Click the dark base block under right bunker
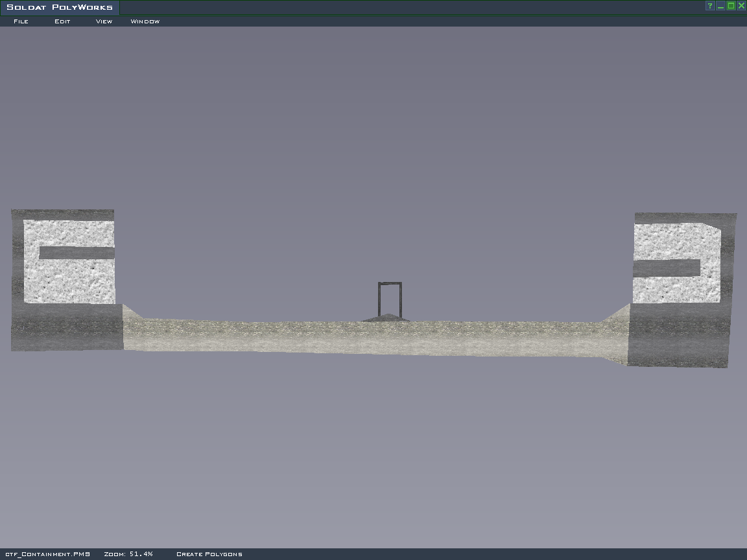 pyautogui.click(x=678, y=334)
